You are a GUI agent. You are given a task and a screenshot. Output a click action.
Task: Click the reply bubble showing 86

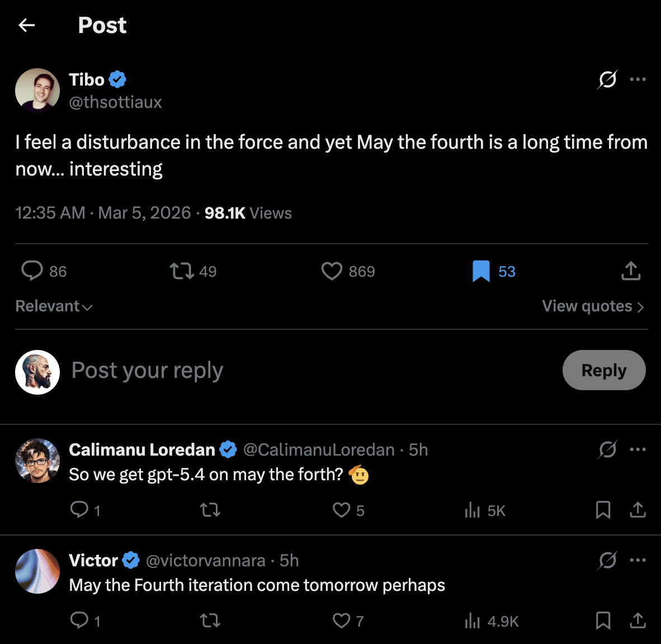[32, 271]
